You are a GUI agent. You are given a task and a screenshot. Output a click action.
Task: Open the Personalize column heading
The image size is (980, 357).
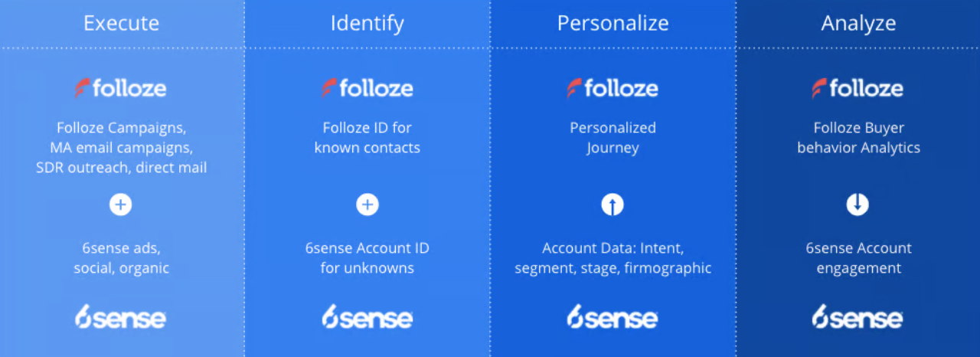pyautogui.click(x=612, y=23)
